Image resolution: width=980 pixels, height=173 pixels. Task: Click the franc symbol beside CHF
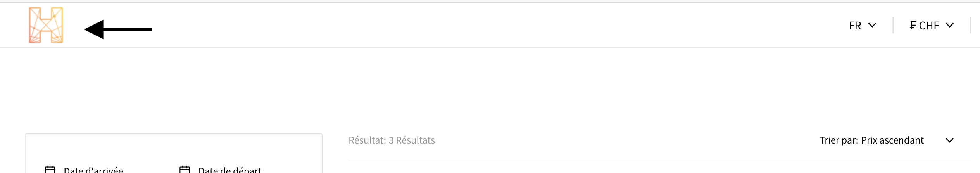913,26
